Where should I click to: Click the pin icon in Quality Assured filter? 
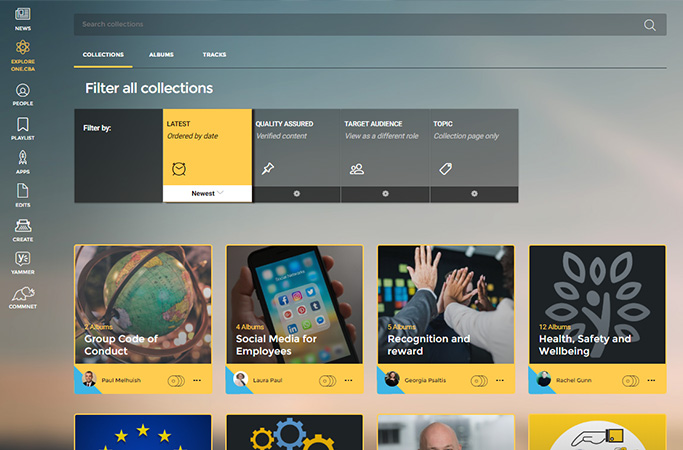pos(268,169)
